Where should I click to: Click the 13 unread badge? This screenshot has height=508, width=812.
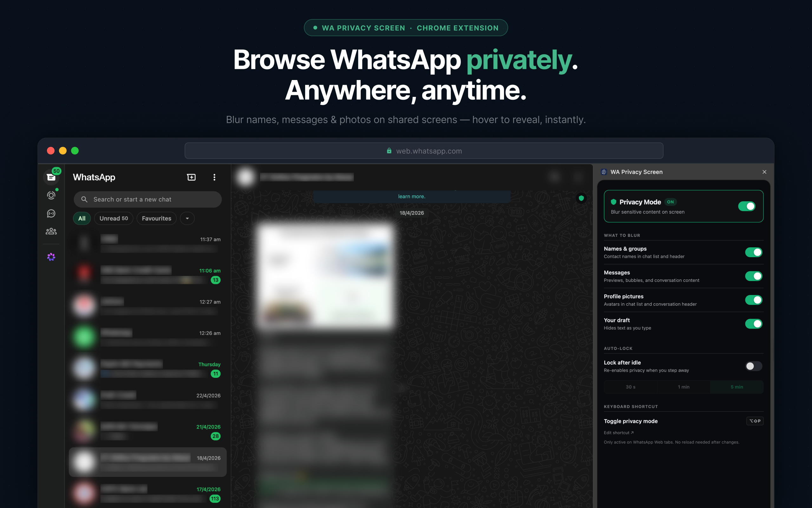tap(215, 280)
